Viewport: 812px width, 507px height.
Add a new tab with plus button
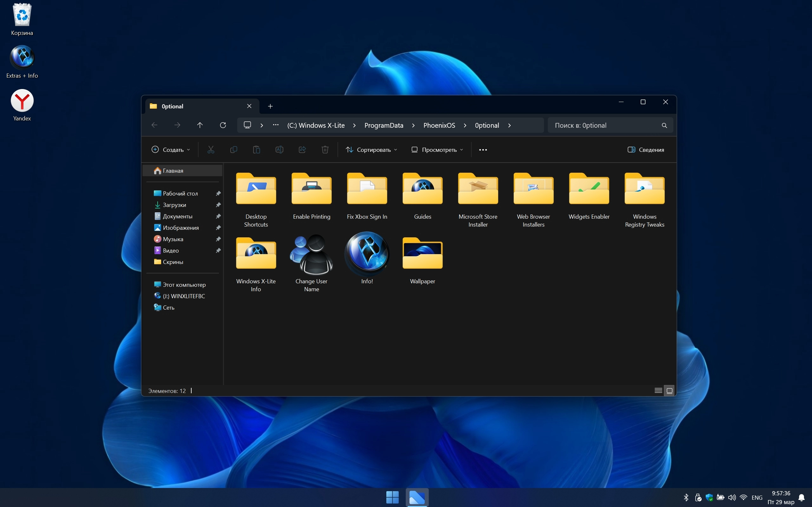(270, 106)
